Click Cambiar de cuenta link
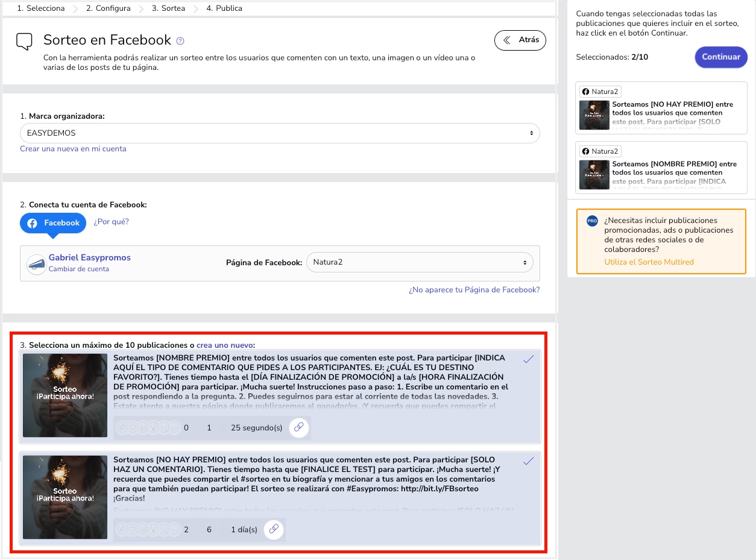 (79, 269)
